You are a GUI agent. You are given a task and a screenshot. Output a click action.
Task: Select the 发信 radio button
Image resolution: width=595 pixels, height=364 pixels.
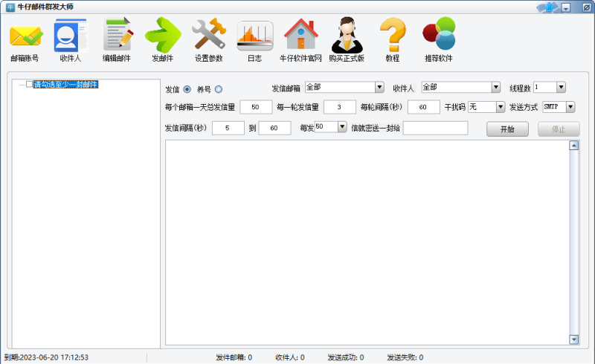(x=187, y=88)
